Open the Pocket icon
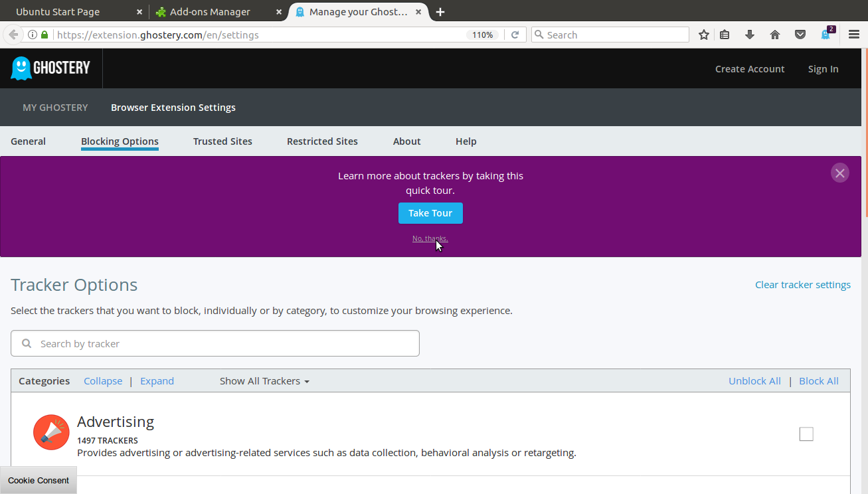 click(x=800, y=35)
